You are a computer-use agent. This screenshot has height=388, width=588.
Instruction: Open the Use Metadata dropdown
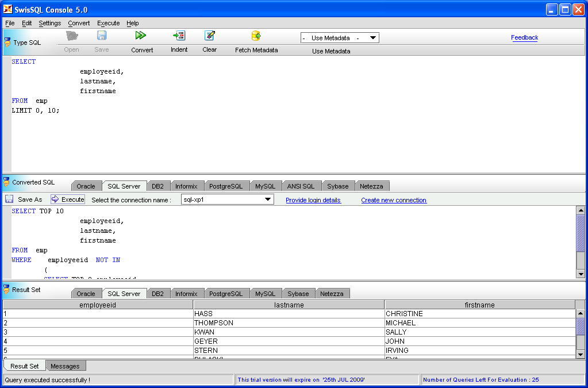[340, 38]
